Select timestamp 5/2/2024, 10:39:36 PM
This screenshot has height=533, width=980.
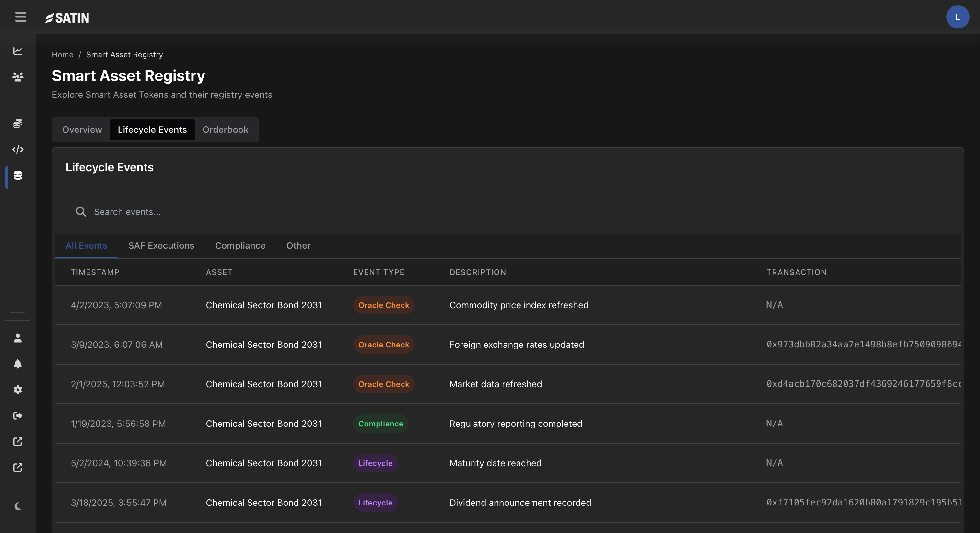(x=119, y=463)
